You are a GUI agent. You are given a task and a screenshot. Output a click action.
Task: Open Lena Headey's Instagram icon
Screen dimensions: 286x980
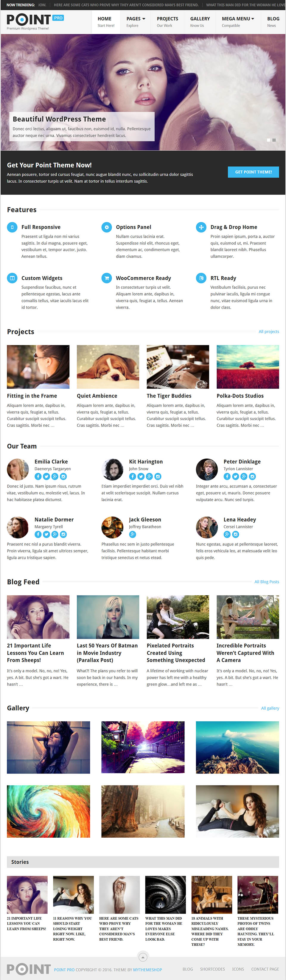point(235,534)
